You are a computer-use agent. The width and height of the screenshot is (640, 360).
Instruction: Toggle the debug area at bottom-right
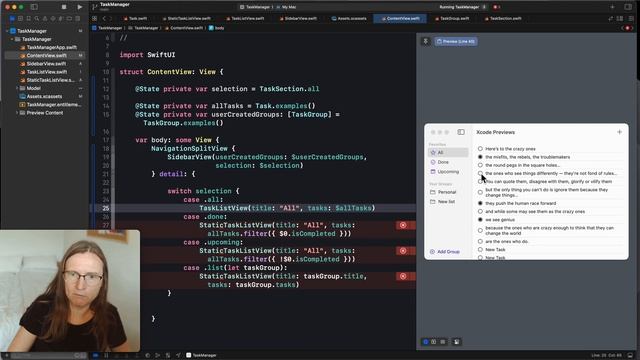pos(630,356)
